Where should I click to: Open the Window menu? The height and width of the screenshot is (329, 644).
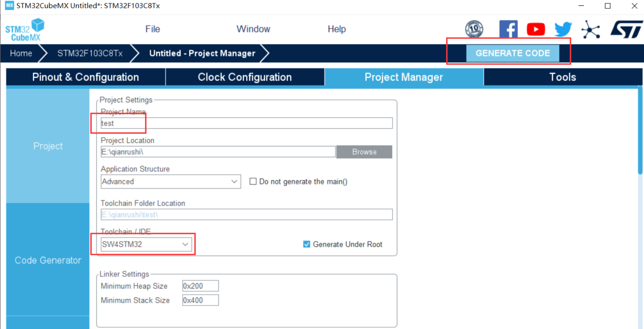(253, 29)
